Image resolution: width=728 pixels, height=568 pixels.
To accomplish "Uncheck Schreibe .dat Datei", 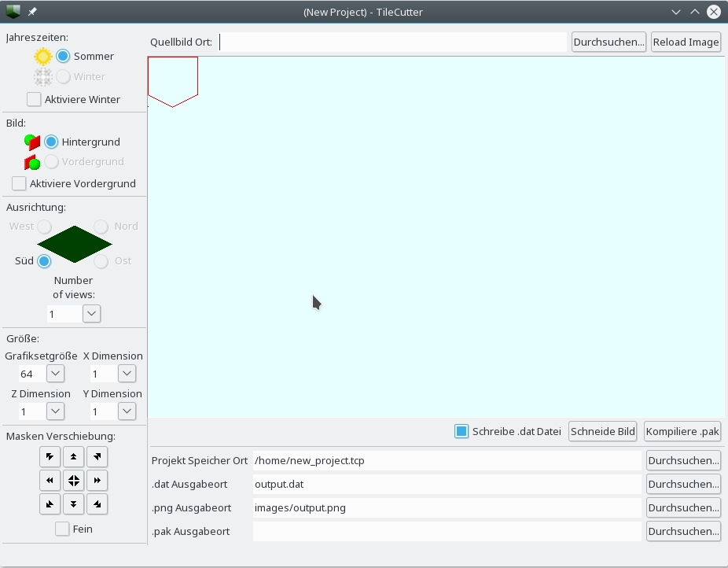I will (461, 431).
